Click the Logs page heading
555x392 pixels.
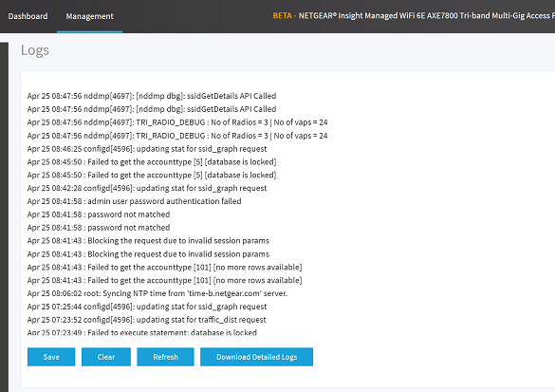point(35,50)
